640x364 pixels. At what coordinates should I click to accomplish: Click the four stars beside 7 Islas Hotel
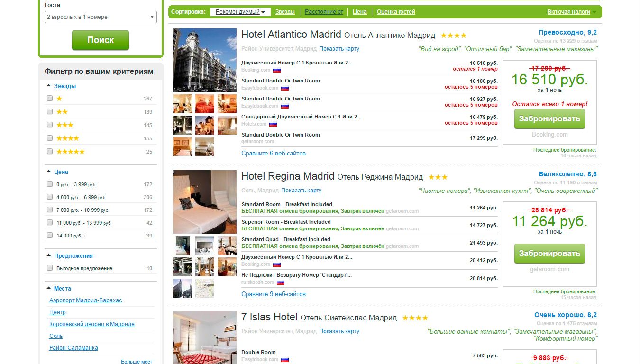415,318
